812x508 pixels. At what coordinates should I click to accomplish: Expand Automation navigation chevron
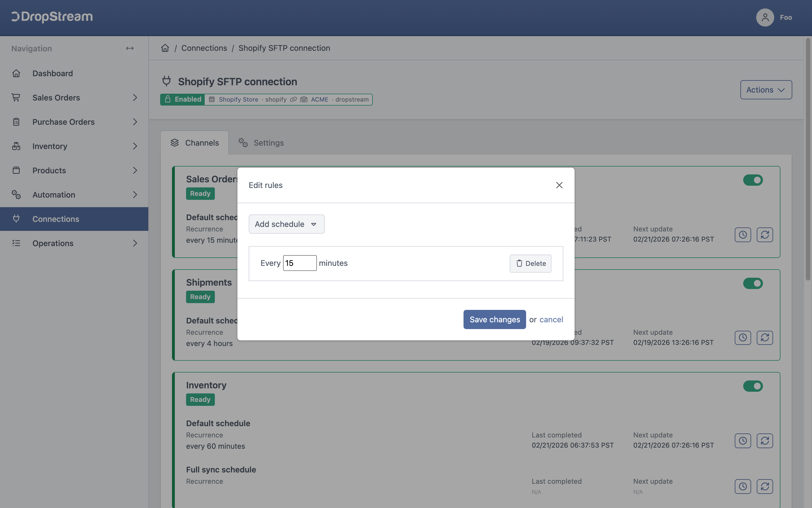coord(135,194)
